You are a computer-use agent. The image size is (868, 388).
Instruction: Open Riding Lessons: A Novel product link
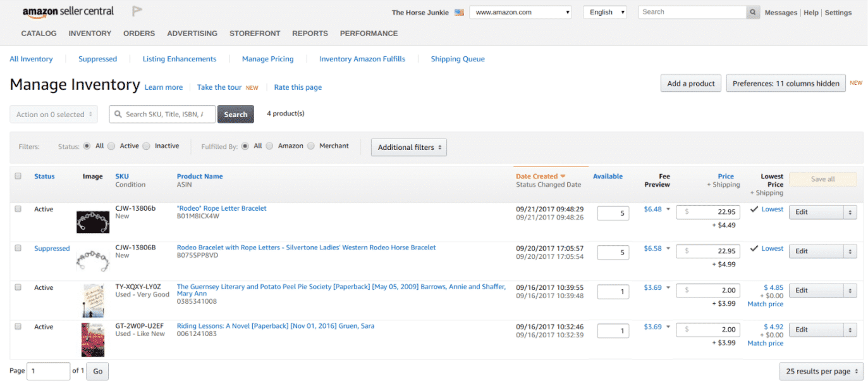276,326
